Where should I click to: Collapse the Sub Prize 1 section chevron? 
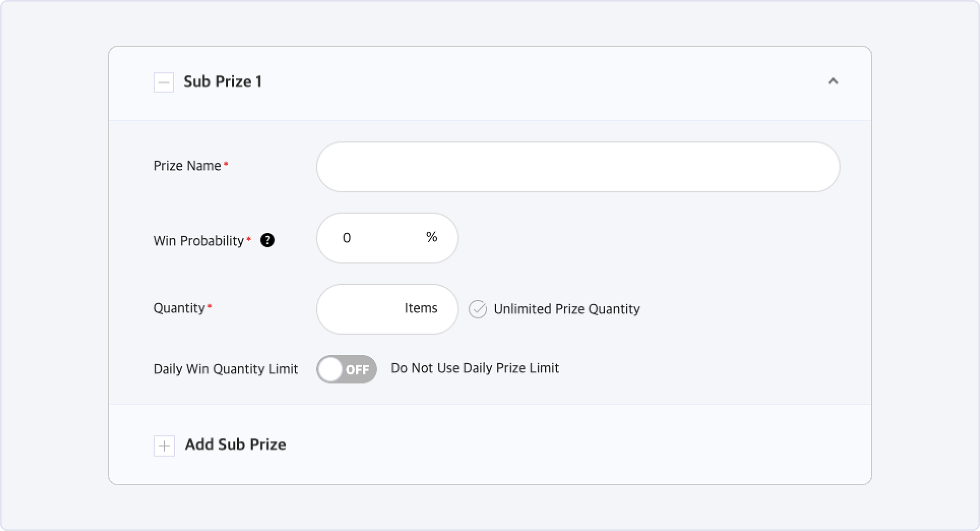pyautogui.click(x=833, y=81)
